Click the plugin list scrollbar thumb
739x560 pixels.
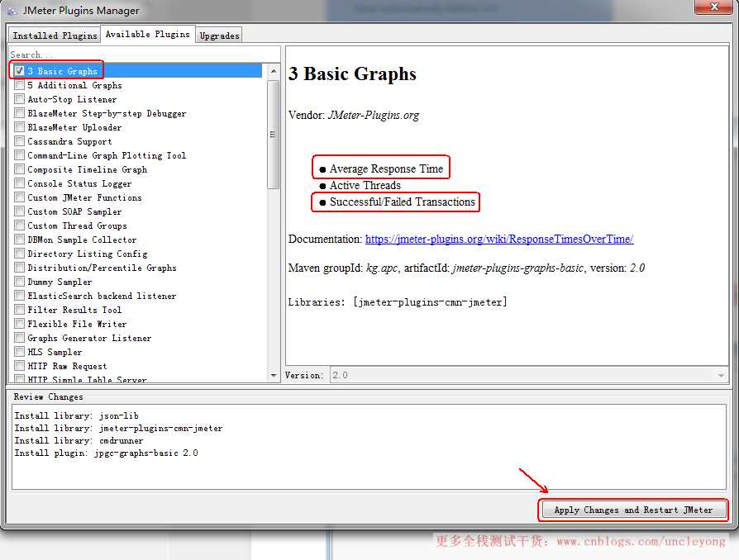273,135
